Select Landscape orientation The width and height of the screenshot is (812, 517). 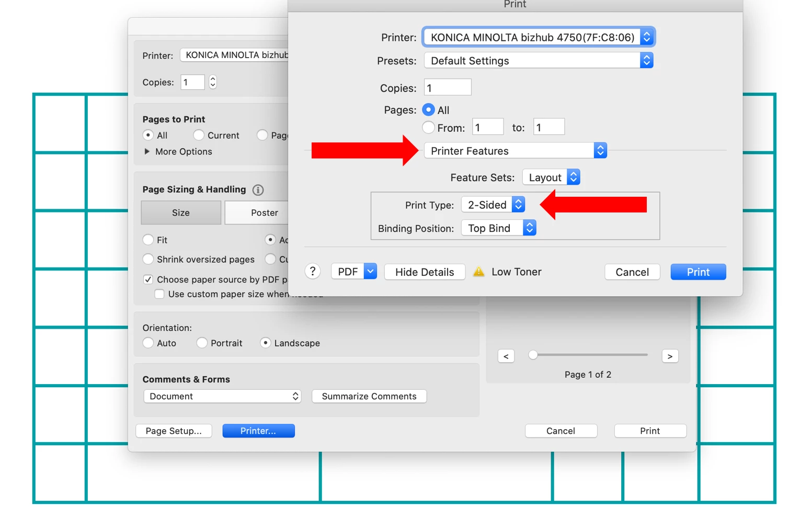click(266, 343)
